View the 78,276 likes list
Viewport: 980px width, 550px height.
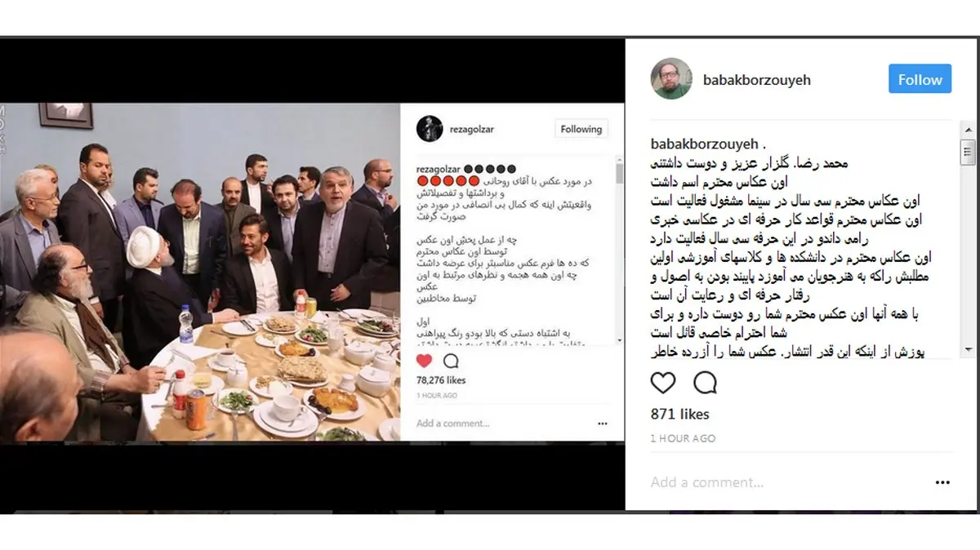click(441, 380)
